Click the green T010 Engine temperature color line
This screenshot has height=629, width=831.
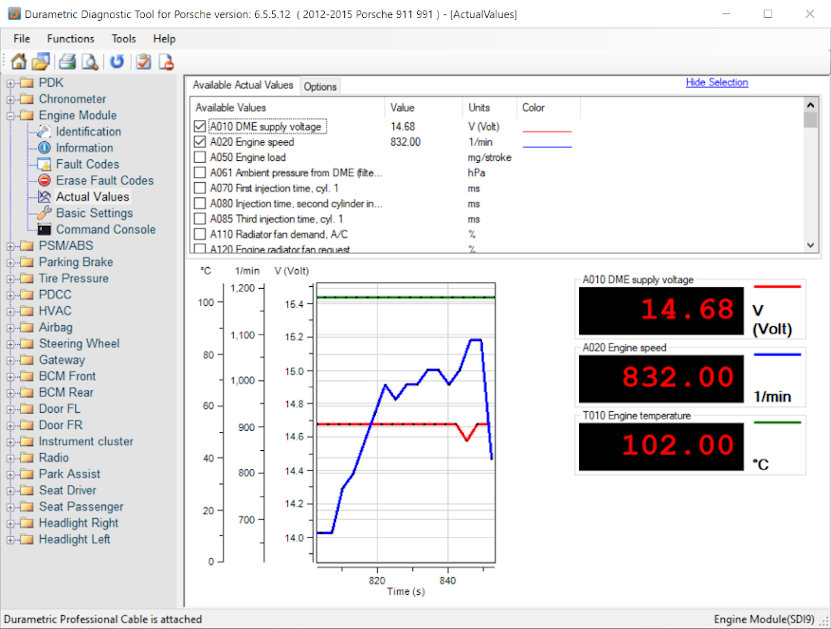(777, 422)
